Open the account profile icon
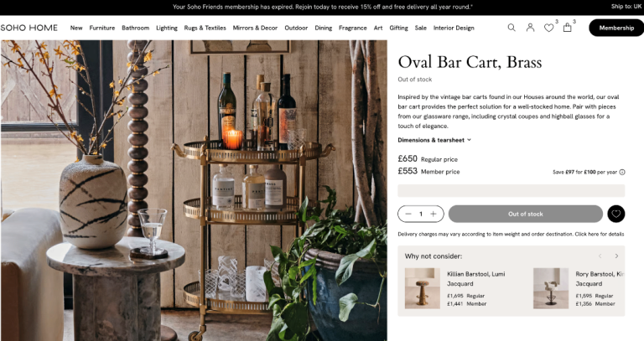This screenshot has height=341, width=644. pos(530,28)
